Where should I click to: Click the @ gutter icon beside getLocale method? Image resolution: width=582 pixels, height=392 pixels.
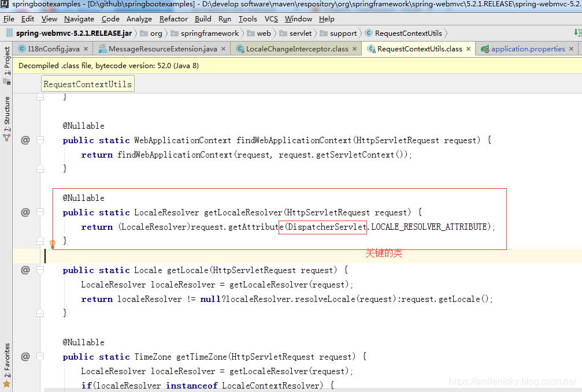click(25, 270)
